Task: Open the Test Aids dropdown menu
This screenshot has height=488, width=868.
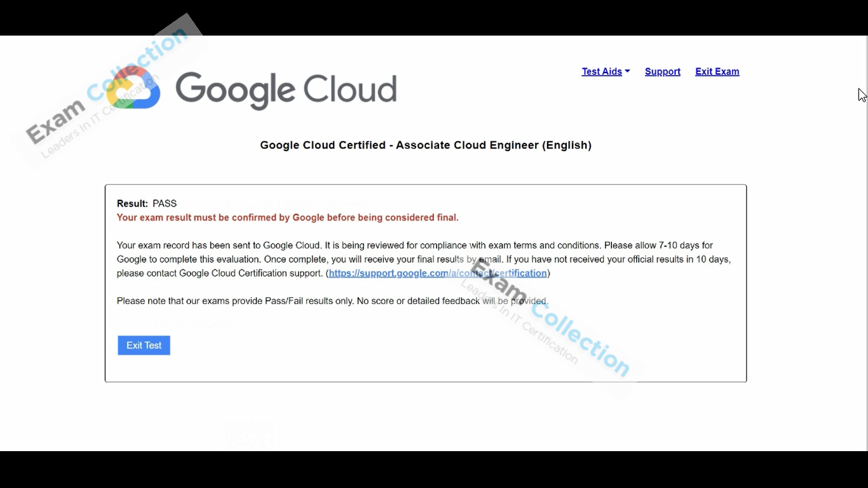Action: 606,72
